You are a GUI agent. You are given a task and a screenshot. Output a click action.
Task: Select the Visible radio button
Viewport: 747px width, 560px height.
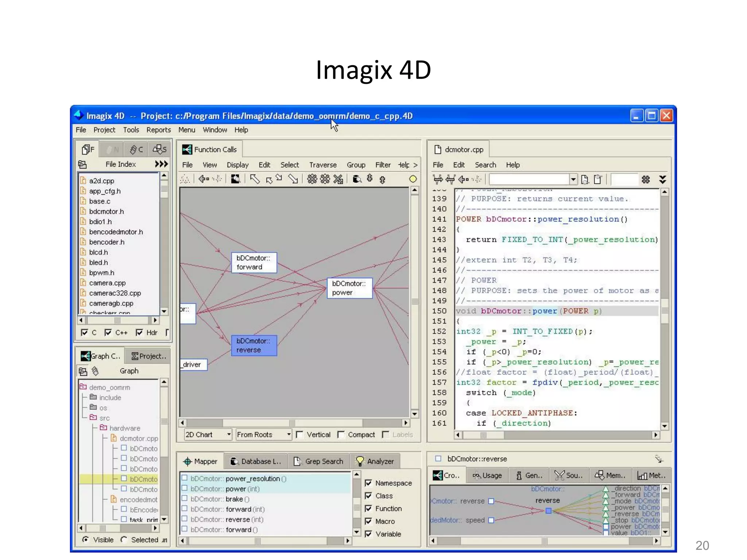(85, 539)
